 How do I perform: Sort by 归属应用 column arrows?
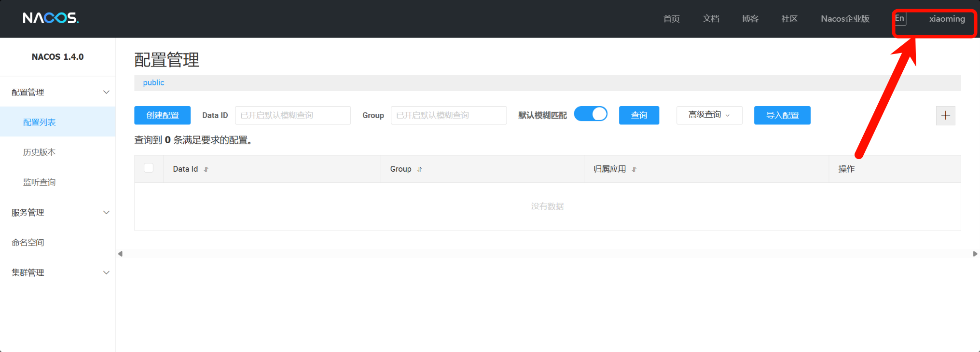[x=634, y=169]
